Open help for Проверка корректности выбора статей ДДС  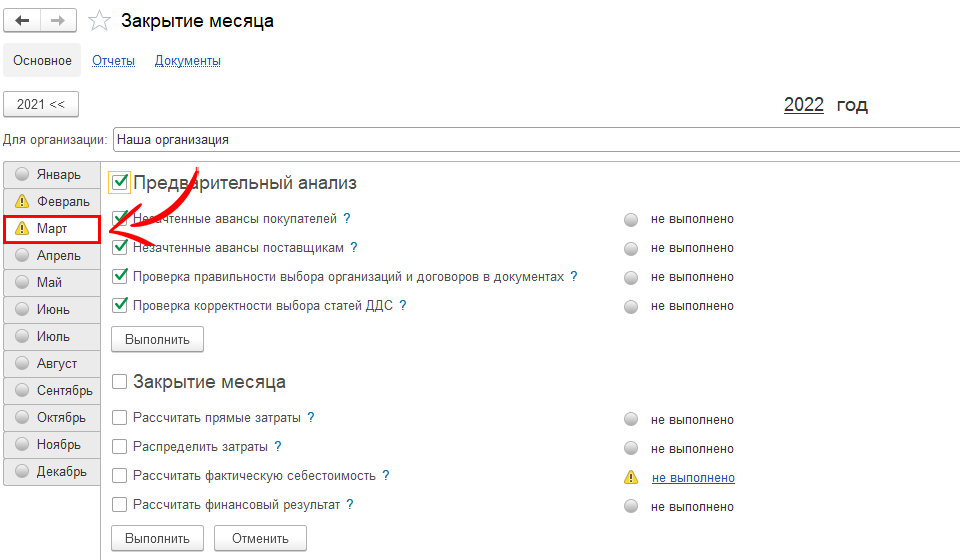click(403, 305)
